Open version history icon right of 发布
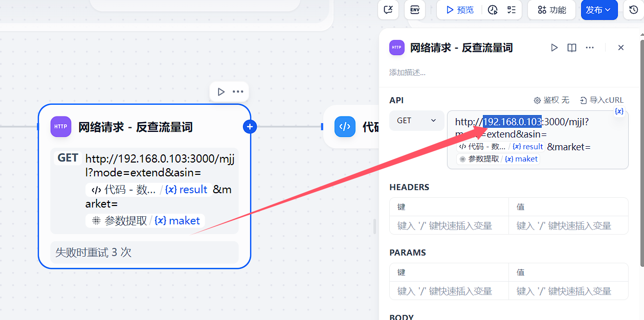This screenshot has width=644, height=320. pos(633,10)
